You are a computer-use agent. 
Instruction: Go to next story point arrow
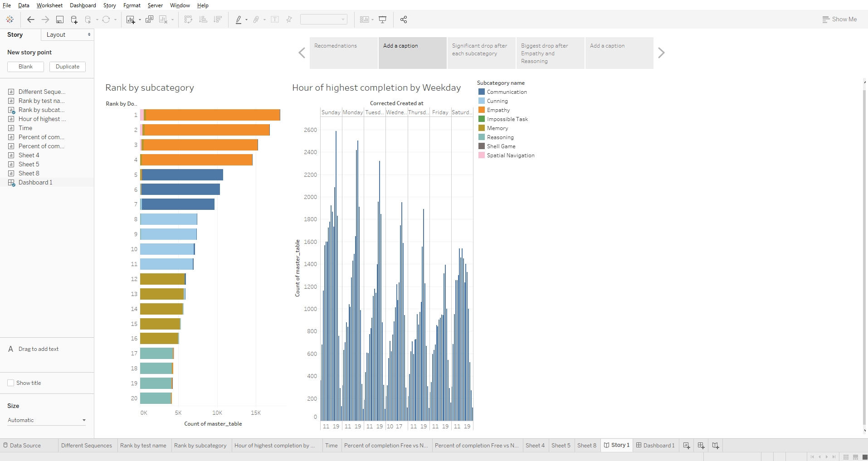661,53
